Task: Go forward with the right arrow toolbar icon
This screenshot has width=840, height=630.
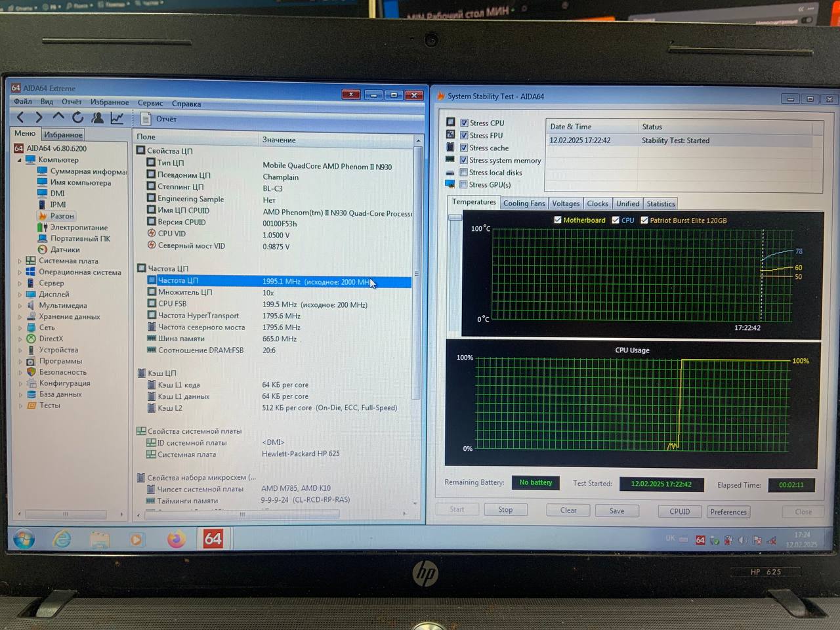Action: (x=39, y=117)
